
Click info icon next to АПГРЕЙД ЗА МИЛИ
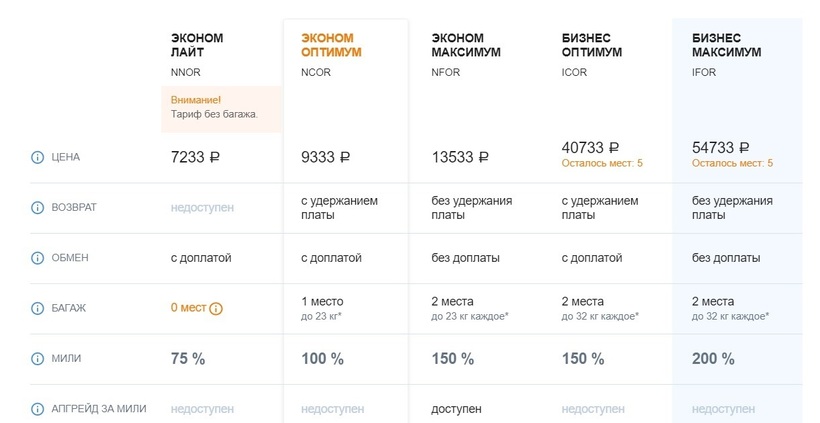[x=38, y=409]
